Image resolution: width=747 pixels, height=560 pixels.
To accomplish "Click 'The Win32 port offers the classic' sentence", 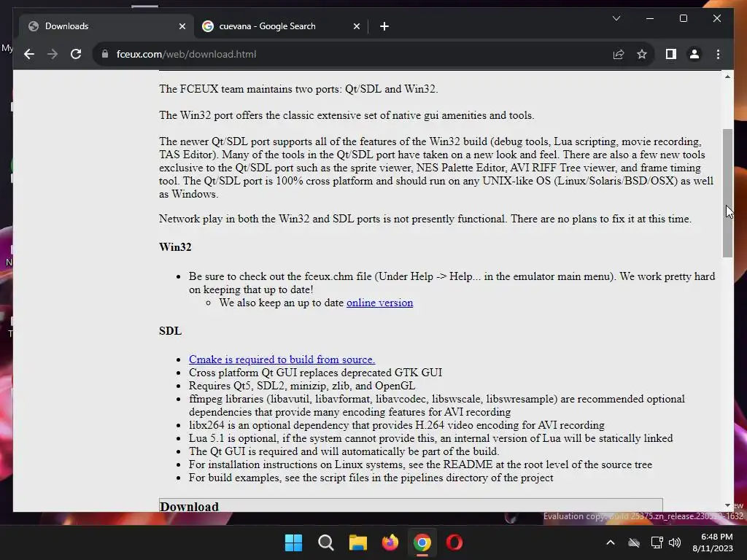I will click(x=347, y=115).
